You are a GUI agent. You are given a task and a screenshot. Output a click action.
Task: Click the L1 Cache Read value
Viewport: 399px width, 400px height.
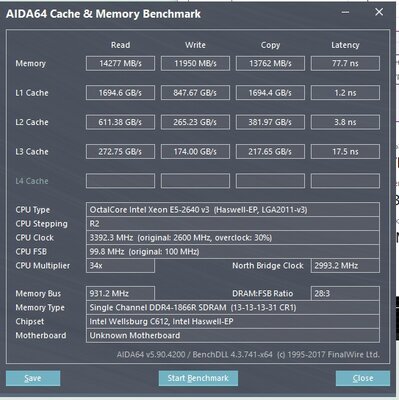point(120,93)
